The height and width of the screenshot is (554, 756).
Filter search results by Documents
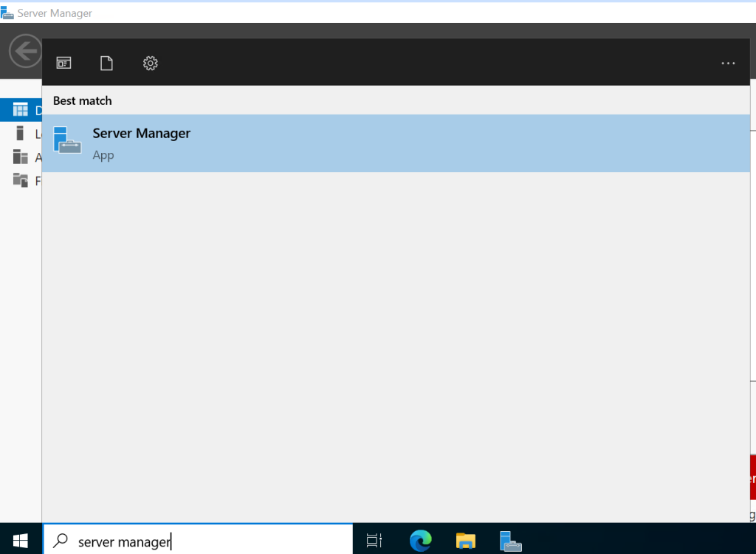coord(106,63)
